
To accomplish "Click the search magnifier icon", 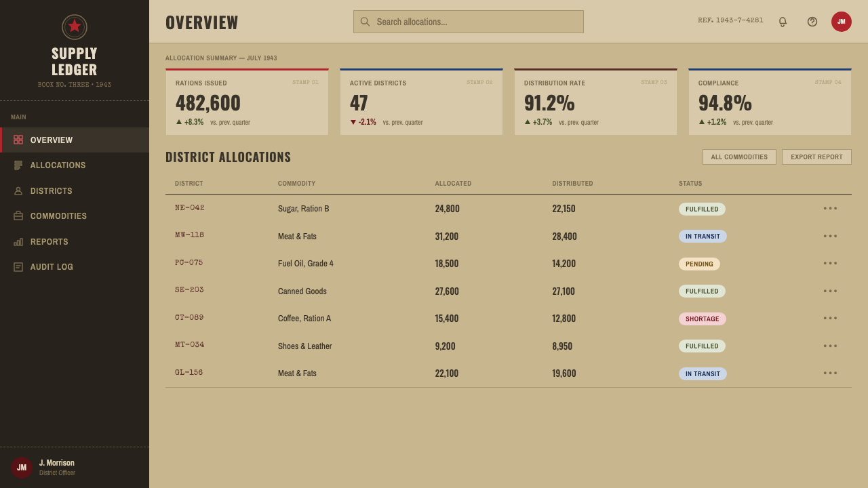I will point(365,22).
